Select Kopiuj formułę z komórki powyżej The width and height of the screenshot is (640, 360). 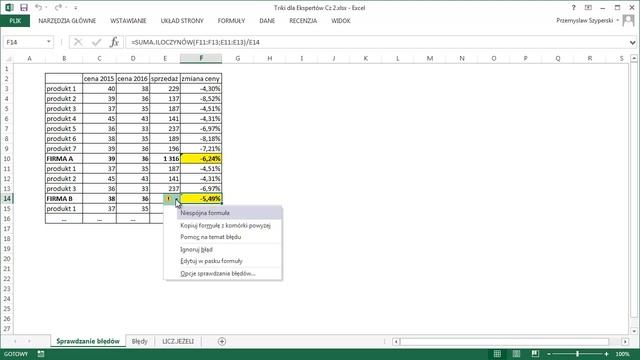(x=225, y=225)
